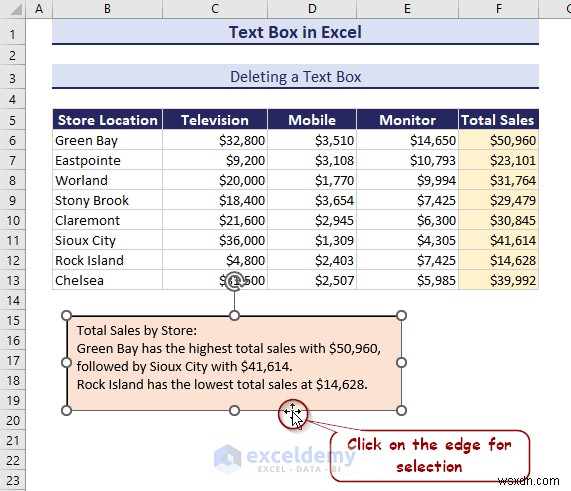This screenshot has height=491, width=571.
Task: Click the $2,945 Mobile cell
Action: [x=312, y=220]
